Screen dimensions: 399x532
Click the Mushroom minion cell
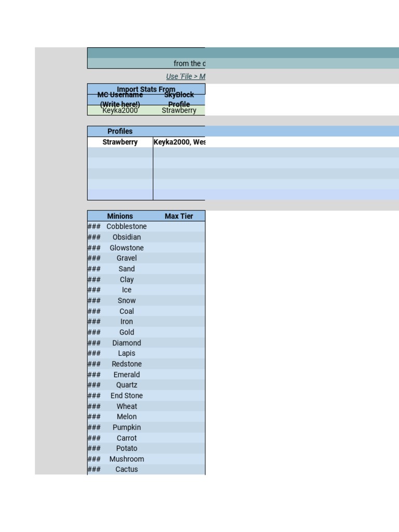click(127, 459)
